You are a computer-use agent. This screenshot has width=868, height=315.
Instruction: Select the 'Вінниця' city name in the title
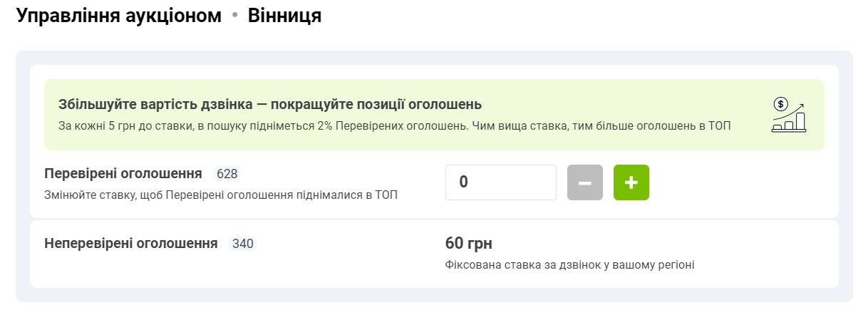coord(284,16)
